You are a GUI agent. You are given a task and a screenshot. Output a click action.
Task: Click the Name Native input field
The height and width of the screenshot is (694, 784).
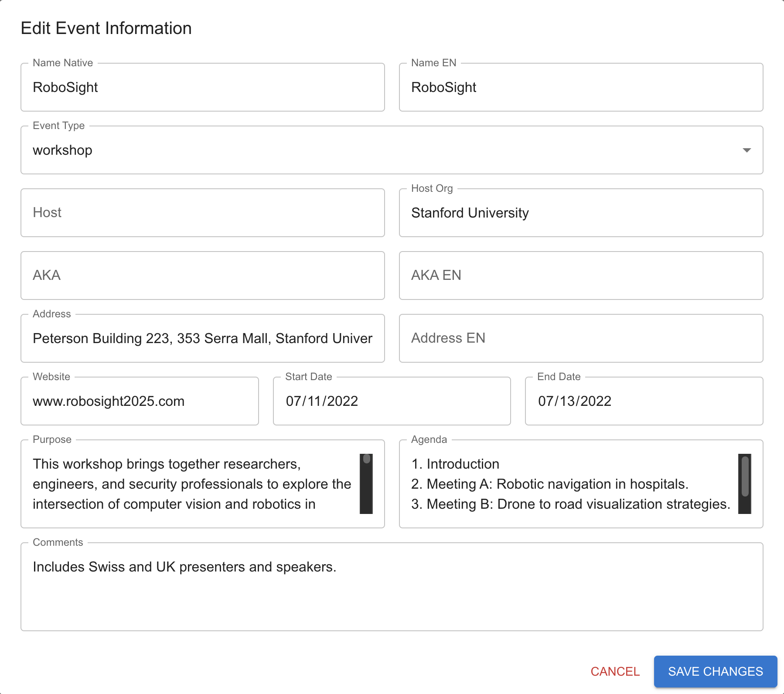[x=202, y=87]
